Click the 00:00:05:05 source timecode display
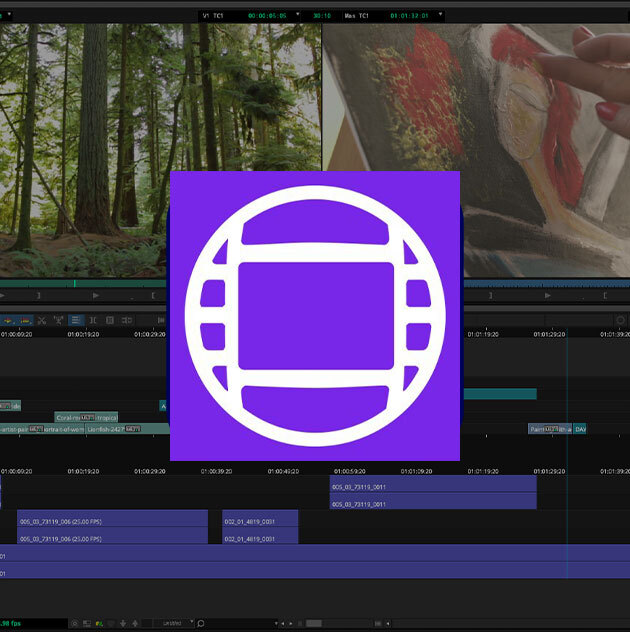The width and height of the screenshot is (630, 632). coord(267,16)
